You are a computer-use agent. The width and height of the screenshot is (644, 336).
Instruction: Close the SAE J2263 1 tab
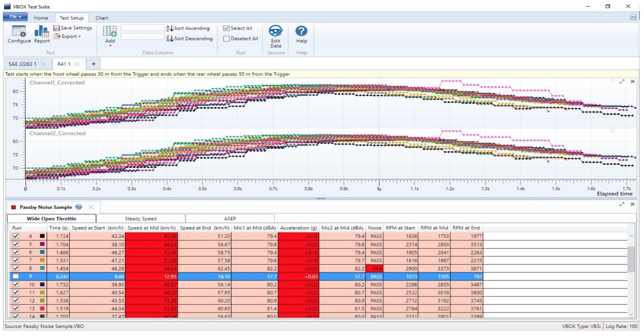point(43,64)
